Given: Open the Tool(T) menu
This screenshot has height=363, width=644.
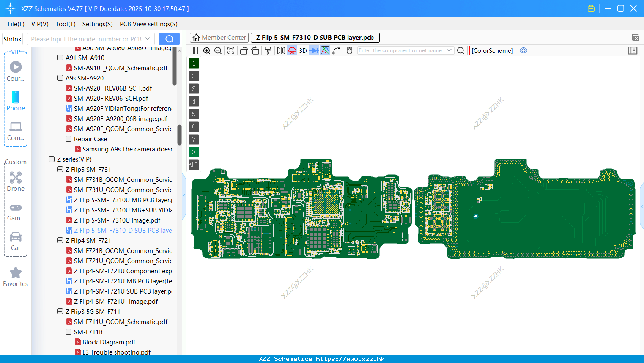Looking at the screenshot, I should click(66, 24).
